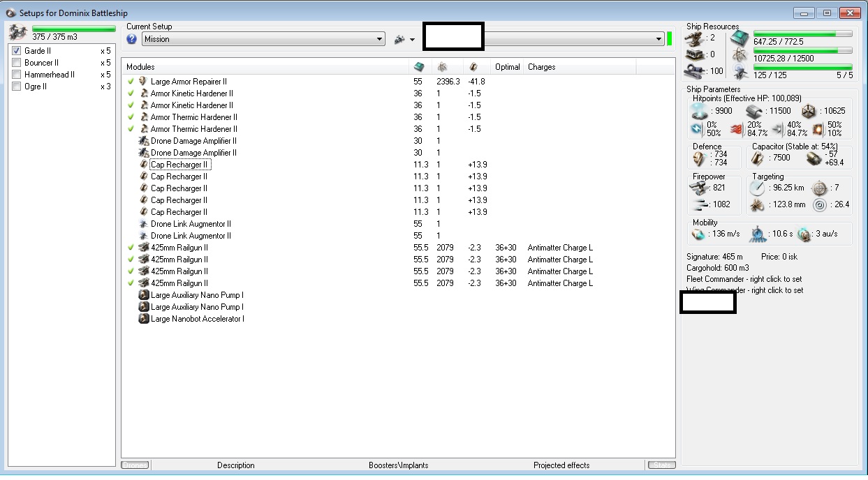Click the EM resistance icon
This screenshot has height=480, width=868.
coord(696,128)
